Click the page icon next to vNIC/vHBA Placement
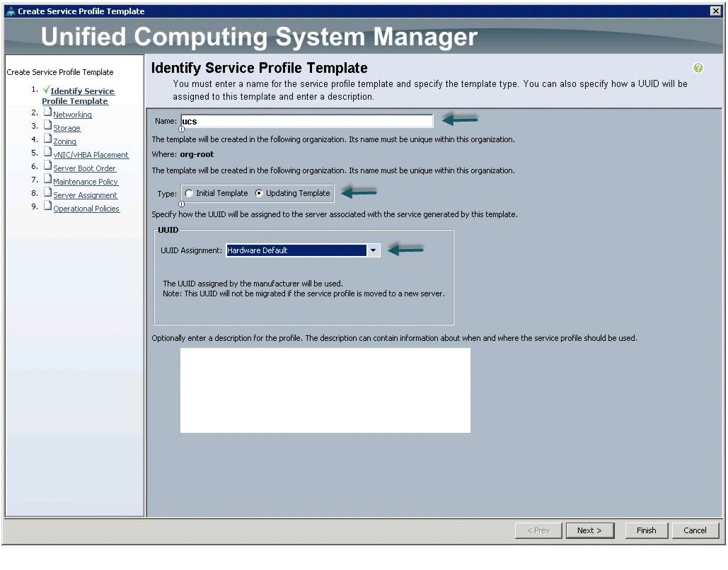 (48, 152)
